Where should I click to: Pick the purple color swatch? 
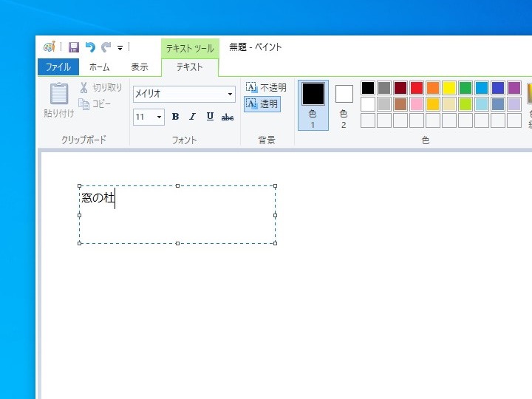(514, 88)
